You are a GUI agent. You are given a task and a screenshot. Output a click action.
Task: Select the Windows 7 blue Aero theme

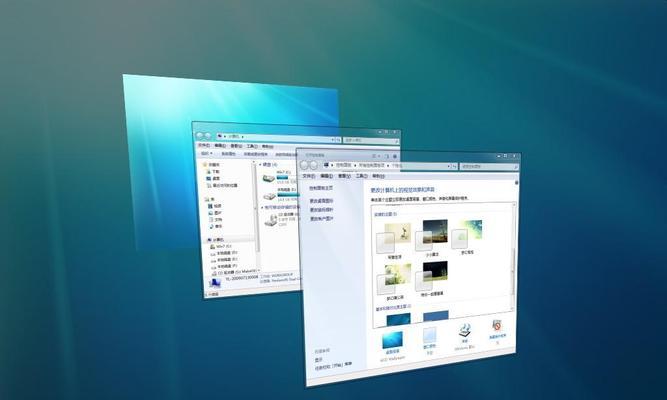(x=399, y=320)
